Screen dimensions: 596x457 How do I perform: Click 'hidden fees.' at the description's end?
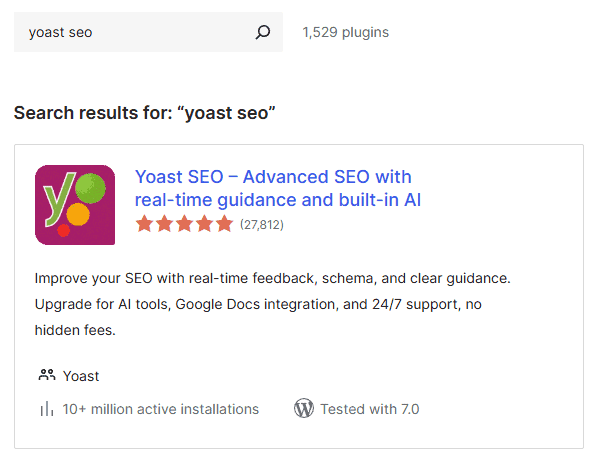coord(75,330)
